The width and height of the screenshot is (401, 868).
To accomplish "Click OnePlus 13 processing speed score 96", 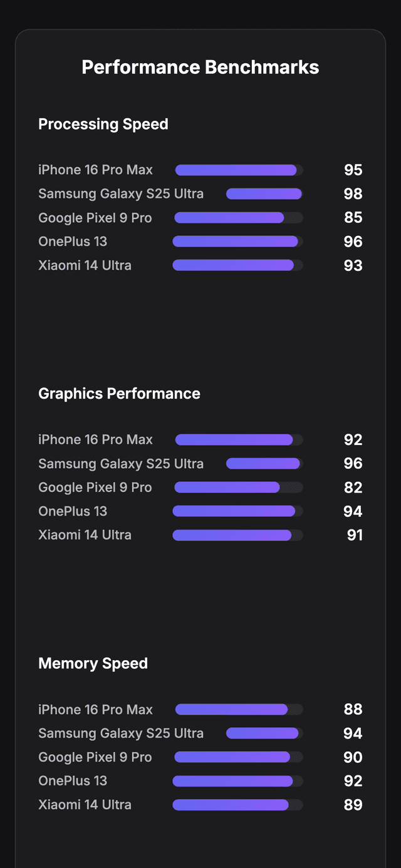I will pyautogui.click(x=353, y=242).
